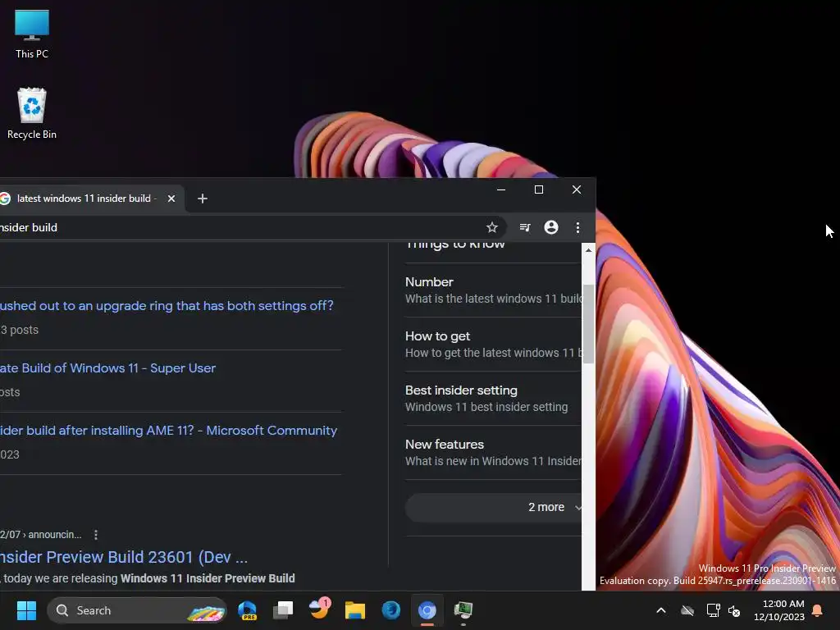
Task: Click the scroll-up arrow of the page scrollbar
Action: pos(588,250)
